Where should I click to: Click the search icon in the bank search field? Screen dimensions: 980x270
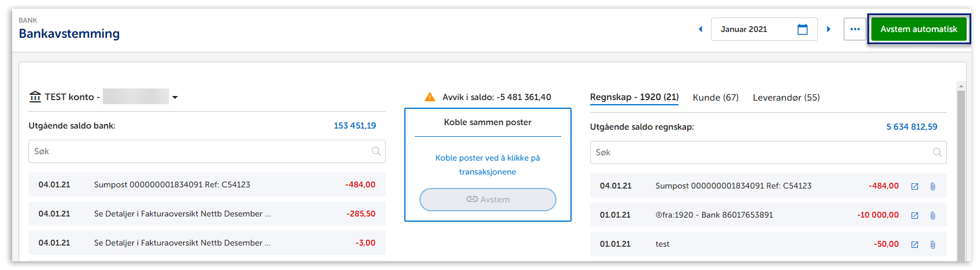pos(376,151)
